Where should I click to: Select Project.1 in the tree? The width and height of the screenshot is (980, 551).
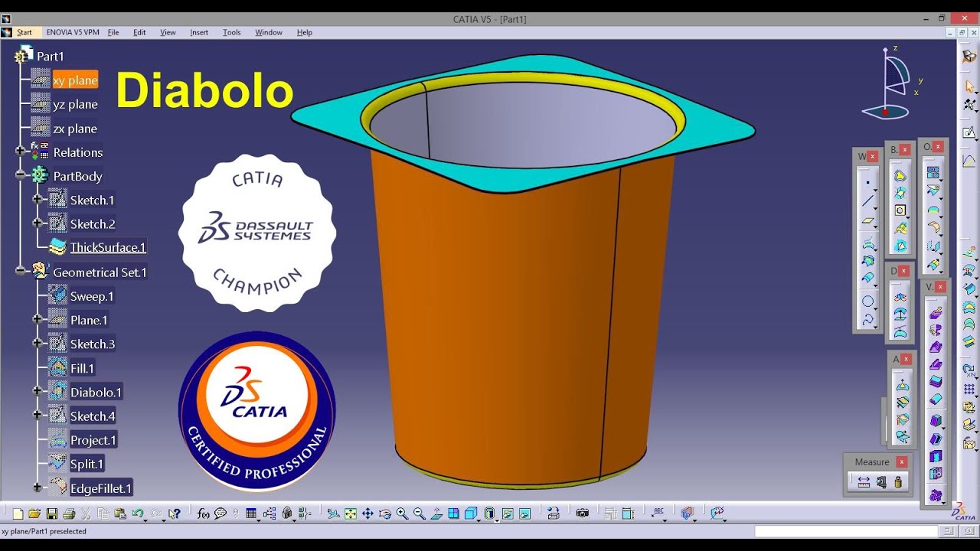pos(93,440)
